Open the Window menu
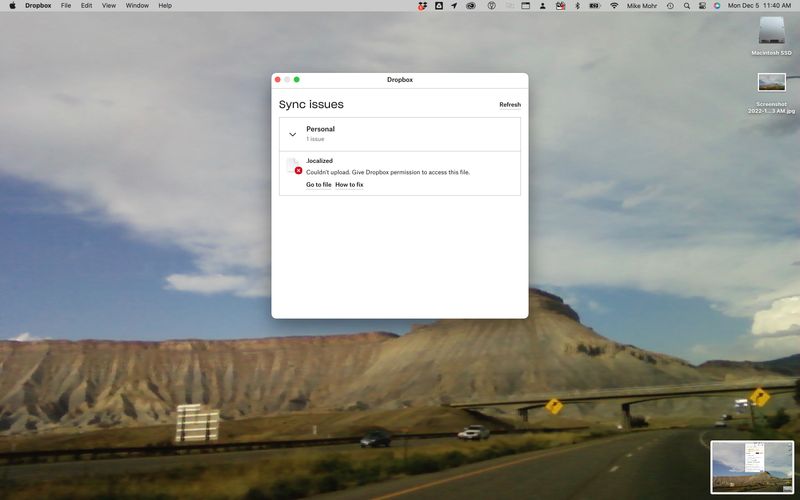Image resolution: width=800 pixels, height=500 pixels. click(137, 6)
